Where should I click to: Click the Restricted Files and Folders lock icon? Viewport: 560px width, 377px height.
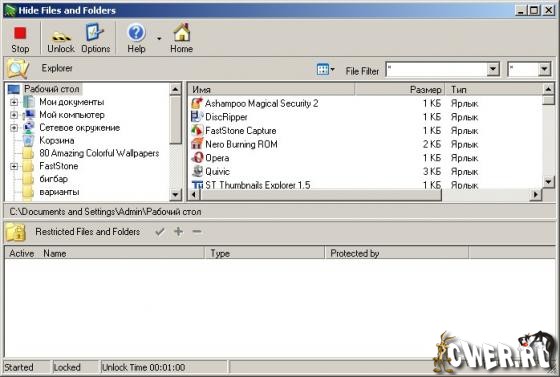point(16,232)
